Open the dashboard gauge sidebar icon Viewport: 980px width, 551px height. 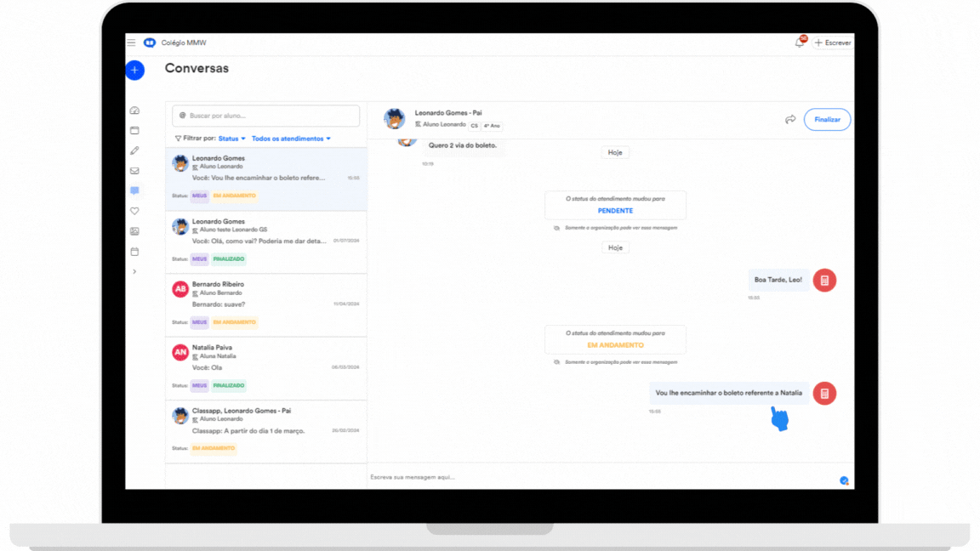pyautogui.click(x=134, y=111)
